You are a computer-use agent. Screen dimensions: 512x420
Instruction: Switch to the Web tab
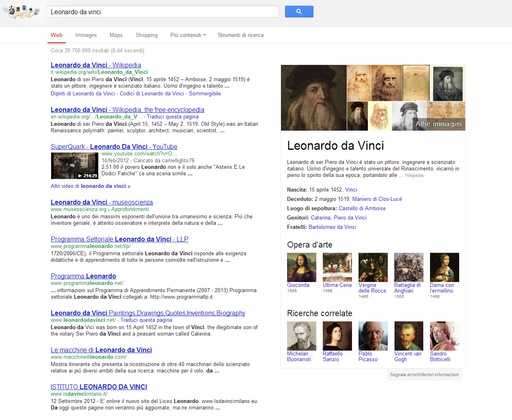[56, 35]
